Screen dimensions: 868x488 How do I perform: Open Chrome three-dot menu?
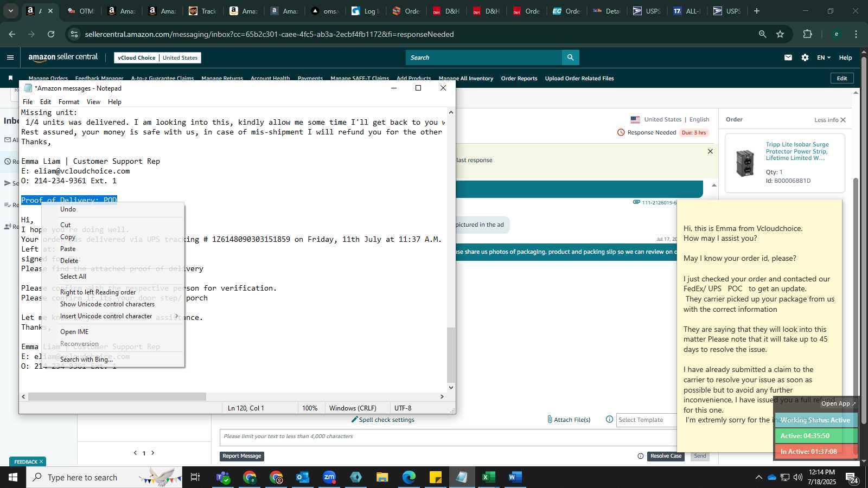pyautogui.click(x=856, y=34)
